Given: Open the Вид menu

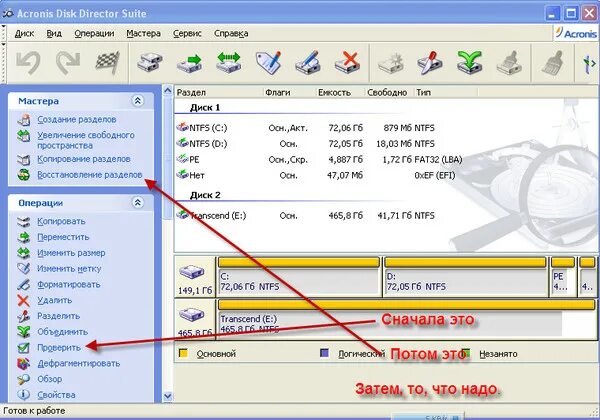Looking at the screenshot, I should point(54,34).
